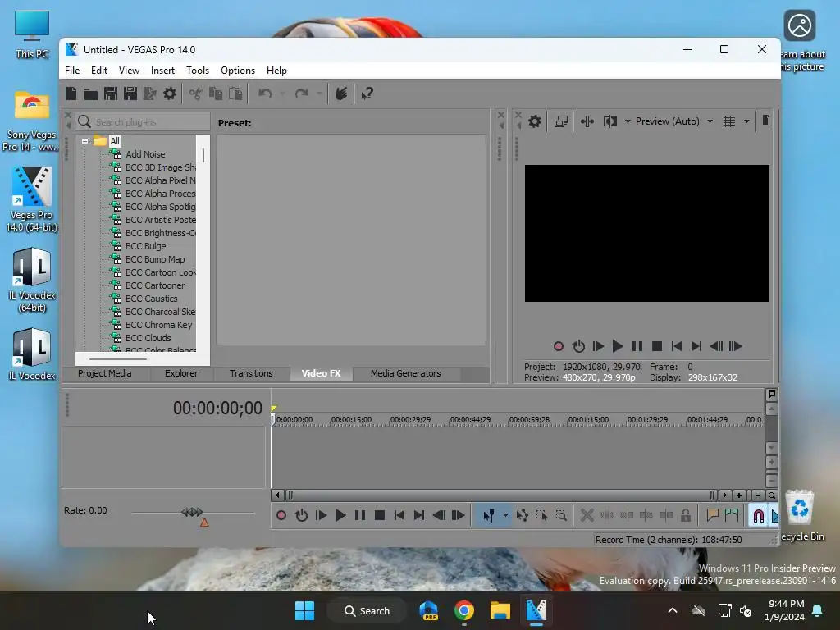Click the Cut scissors icon
The width and height of the screenshot is (840, 630).
pyautogui.click(x=195, y=94)
